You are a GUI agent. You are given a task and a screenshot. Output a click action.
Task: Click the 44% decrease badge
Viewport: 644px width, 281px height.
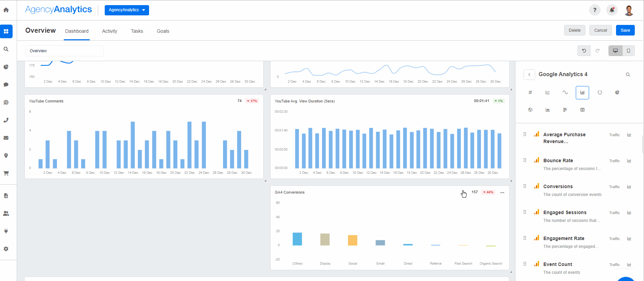488,192
